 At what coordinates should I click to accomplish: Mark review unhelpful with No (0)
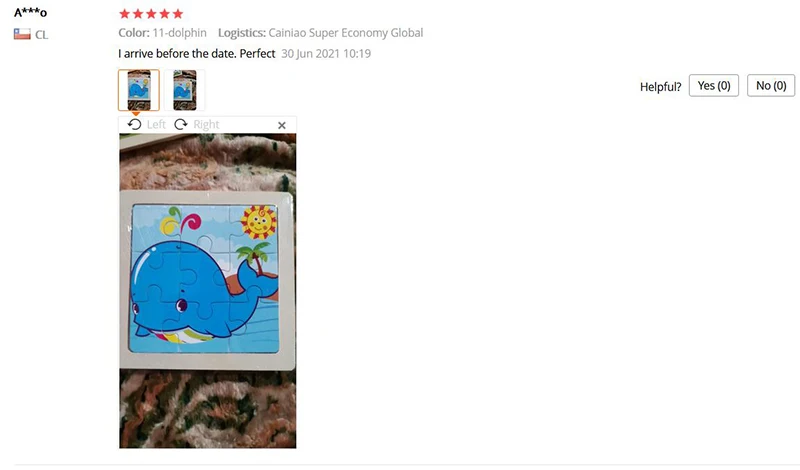[771, 86]
